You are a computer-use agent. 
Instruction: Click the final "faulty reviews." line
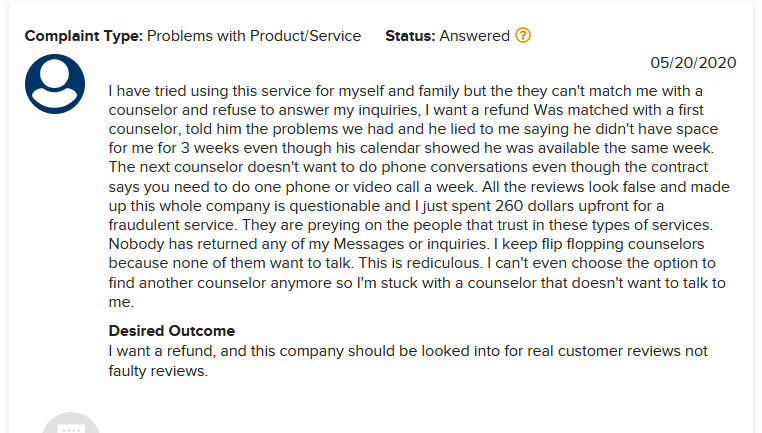158,370
